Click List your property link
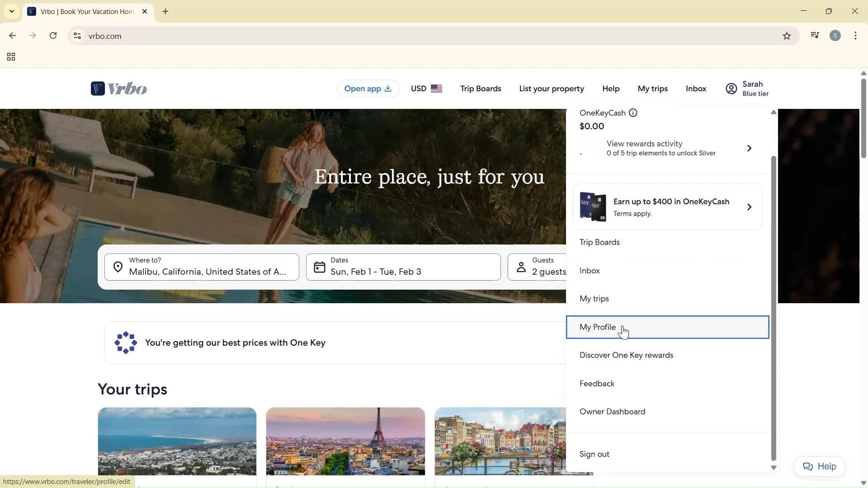This screenshot has width=868, height=488. [552, 89]
